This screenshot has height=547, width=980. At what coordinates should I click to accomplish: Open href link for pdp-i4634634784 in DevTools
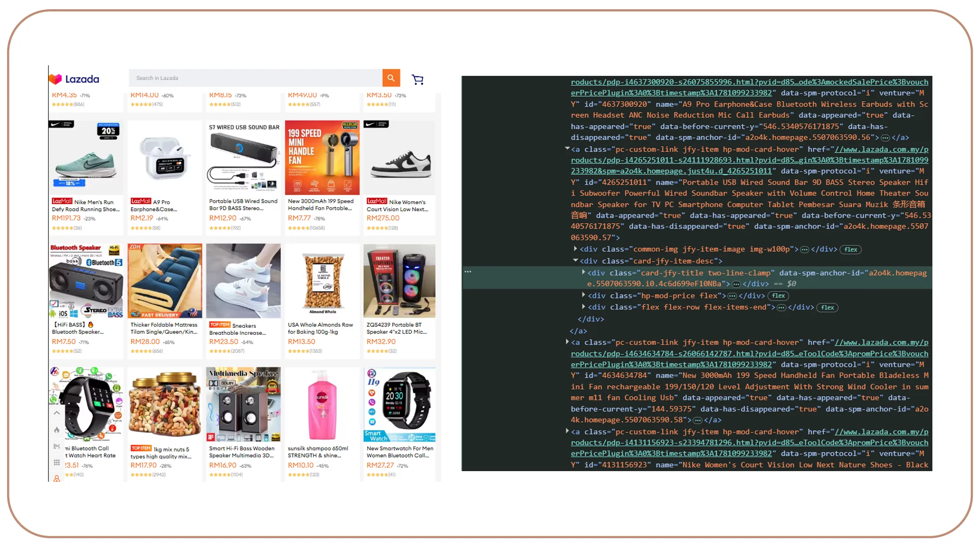(749, 354)
